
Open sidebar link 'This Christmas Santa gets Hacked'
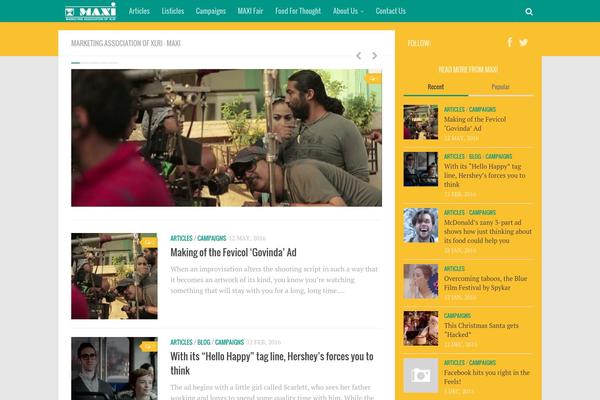point(481,330)
